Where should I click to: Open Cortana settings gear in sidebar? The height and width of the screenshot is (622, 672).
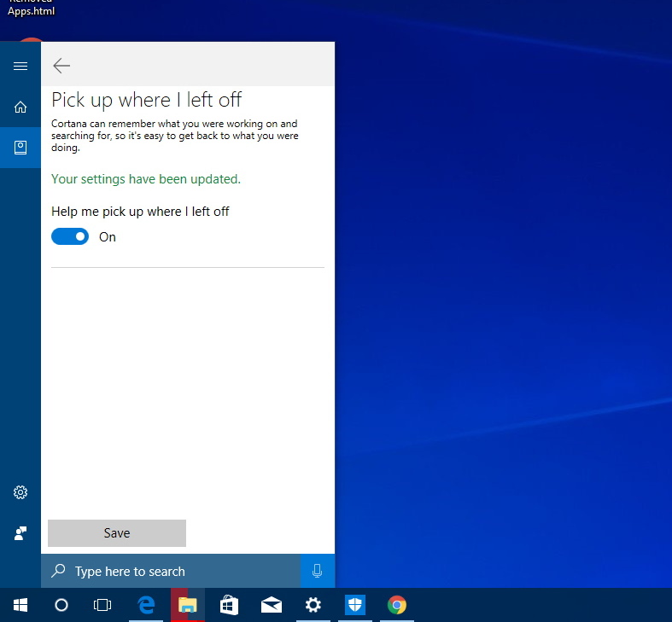click(x=20, y=492)
